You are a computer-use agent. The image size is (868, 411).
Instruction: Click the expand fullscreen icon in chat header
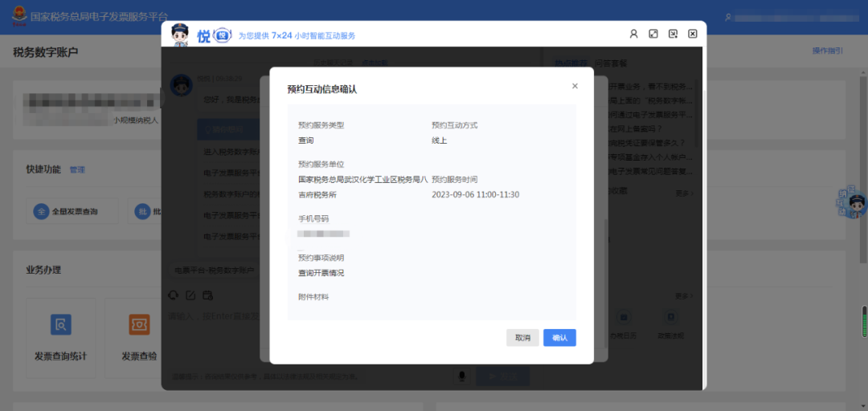[x=653, y=34]
